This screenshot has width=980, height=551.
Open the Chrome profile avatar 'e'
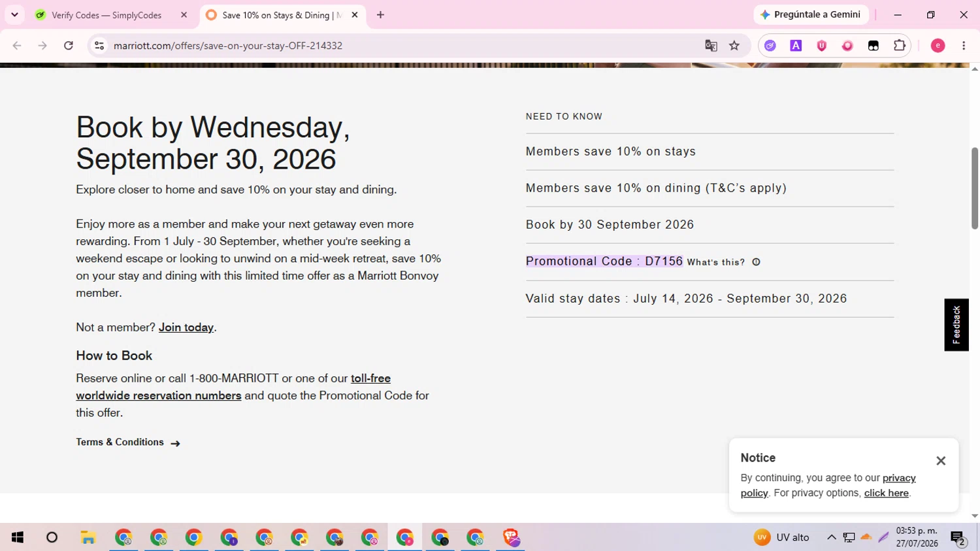click(938, 46)
